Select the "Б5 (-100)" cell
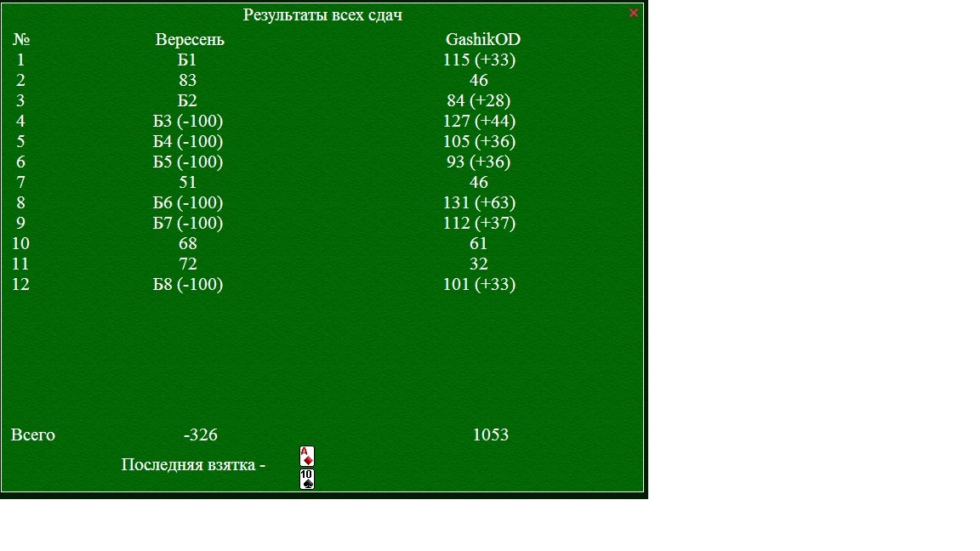This screenshot has width=980, height=551. 187,162
